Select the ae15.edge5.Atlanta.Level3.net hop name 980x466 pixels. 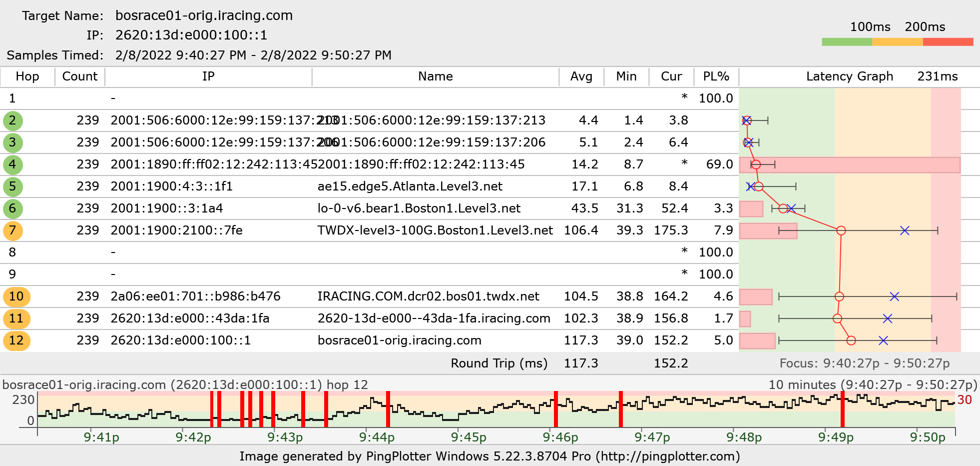[410, 186]
